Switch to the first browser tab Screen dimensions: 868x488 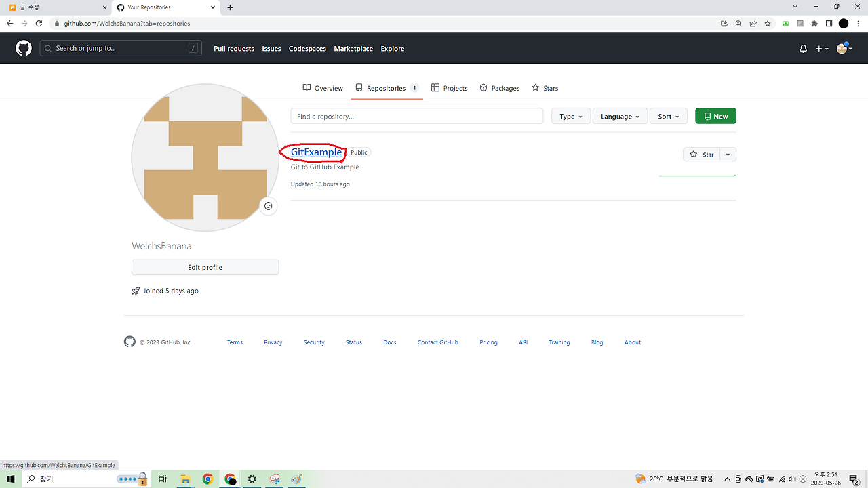(56, 7)
